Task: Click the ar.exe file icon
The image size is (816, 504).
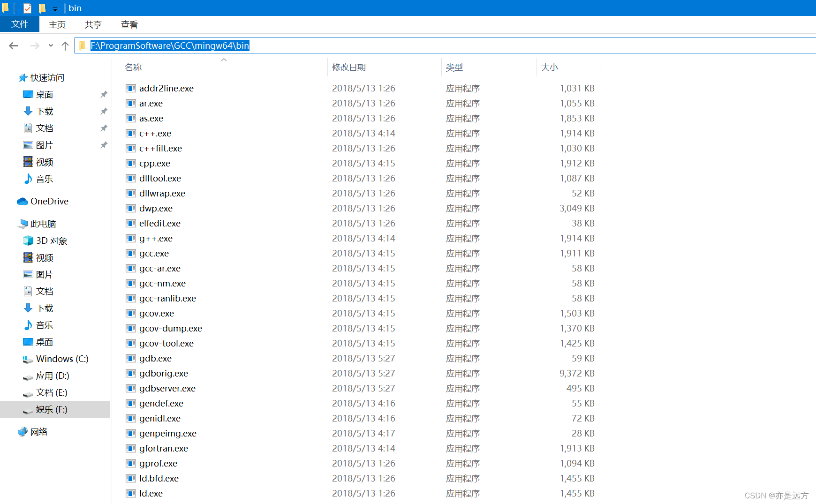Action: (130, 103)
